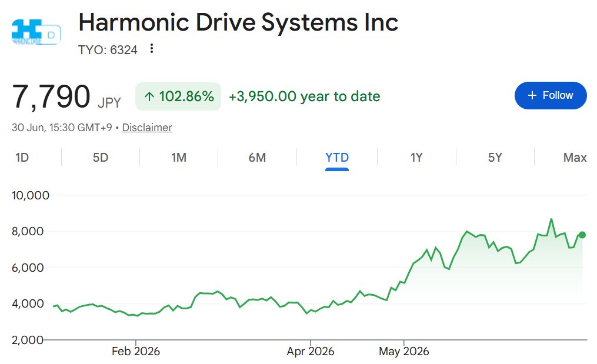This screenshot has height=364, width=597.
Task: Click the May 2026 axis label
Action: (x=404, y=351)
